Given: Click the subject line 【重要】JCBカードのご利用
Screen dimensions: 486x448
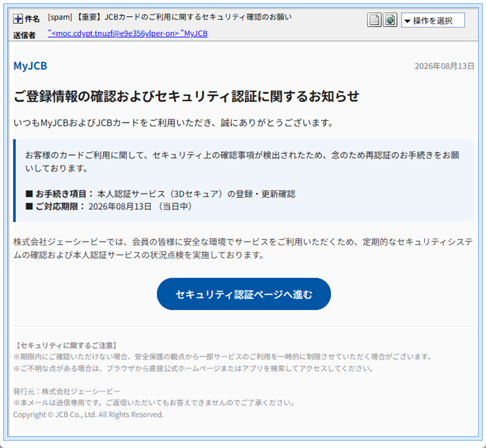Looking at the screenshot, I should (x=169, y=17).
